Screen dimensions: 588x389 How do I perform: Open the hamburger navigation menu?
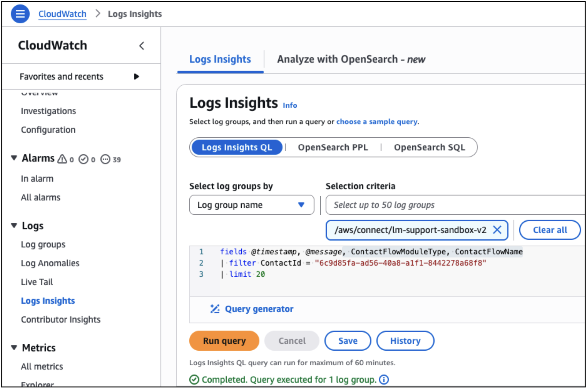[x=20, y=14]
